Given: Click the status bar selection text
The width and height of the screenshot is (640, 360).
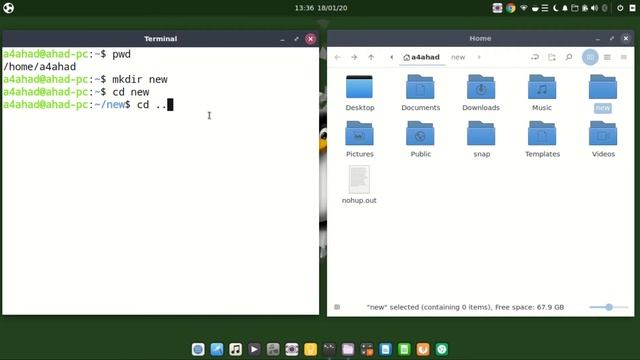Looking at the screenshot, I should (465, 307).
